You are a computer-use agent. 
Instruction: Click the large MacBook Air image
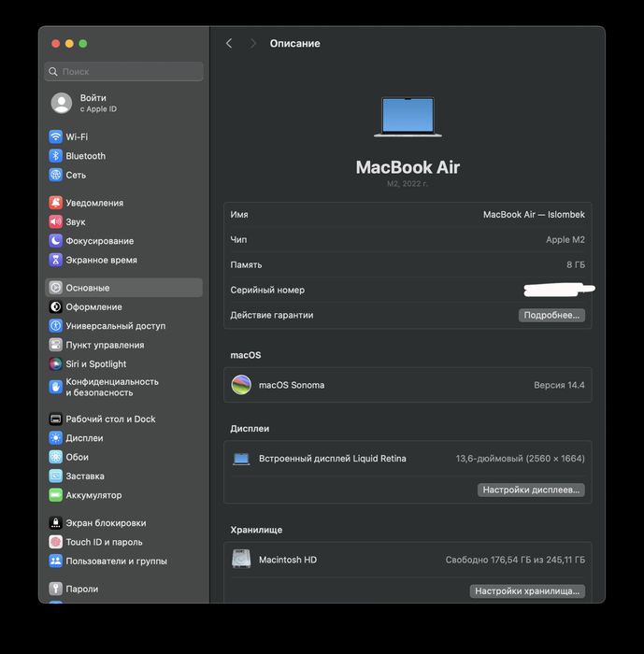[x=408, y=117]
